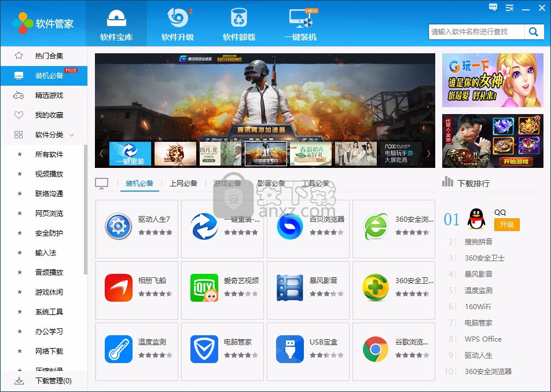Open the 电脑管家 shield icon

coord(204,349)
